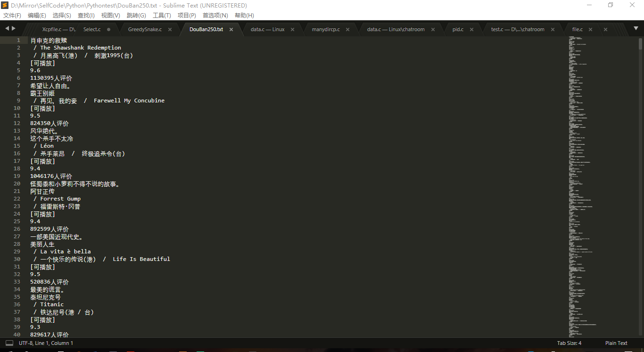Close the GreedySnake.c tab
The height and width of the screenshot is (352, 644).
170,29
